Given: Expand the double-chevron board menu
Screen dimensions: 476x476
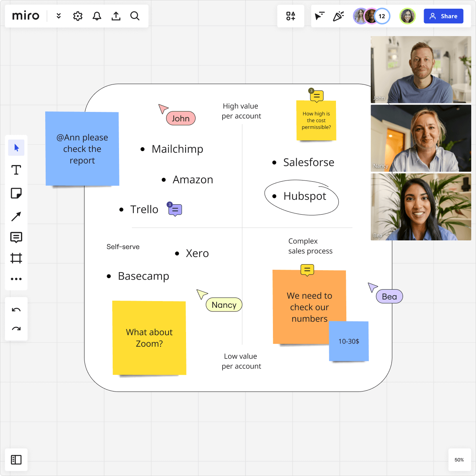Looking at the screenshot, I should point(59,16).
